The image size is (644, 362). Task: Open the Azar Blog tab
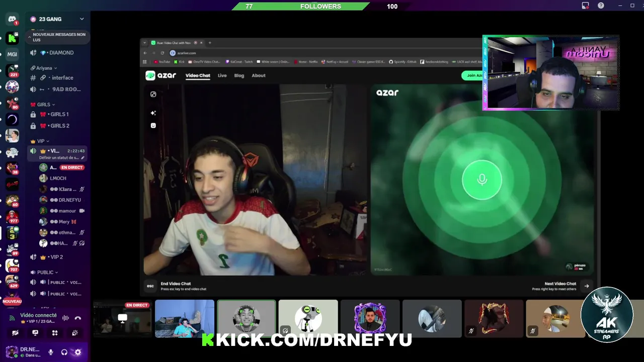coord(239,75)
